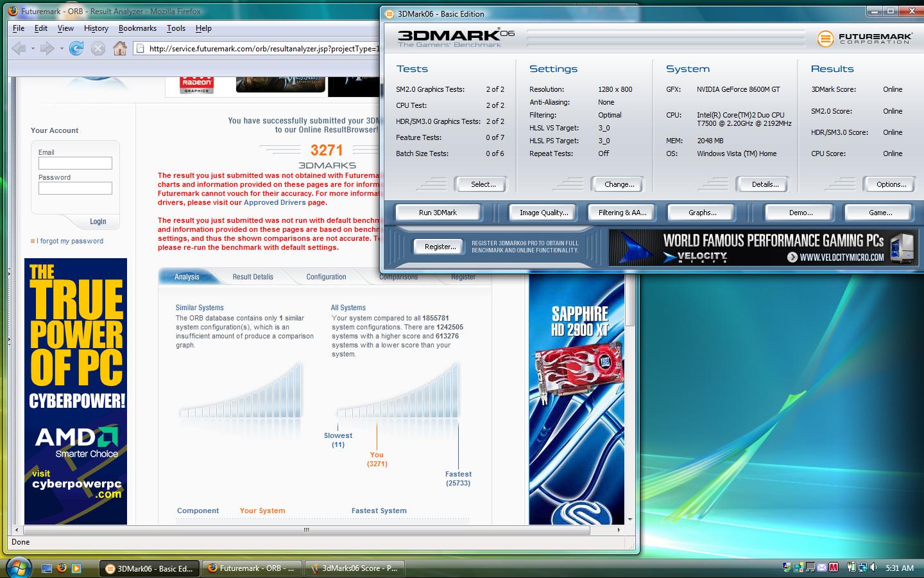Screen dimensions: 924x578
Task: Switch to 3dMarks06 Score taskbar button
Action: (x=354, y=568)
